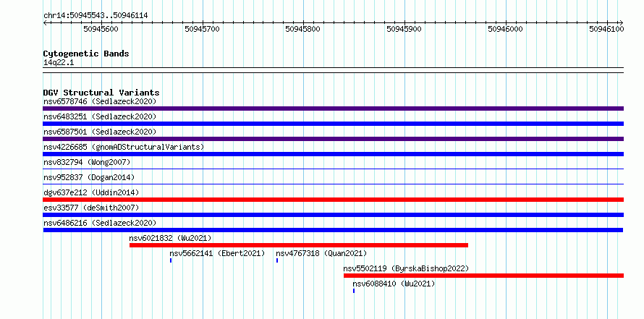Select the red bar under nsv5502119
The width and height of the screenshot is (644, 319).
click(x=483, y=276)
